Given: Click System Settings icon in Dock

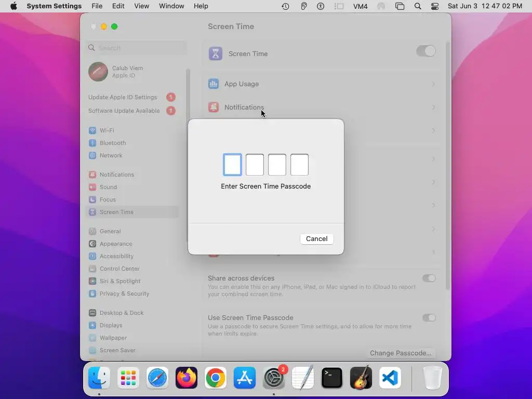Looking at the screenshot, I should (x=274, y=378).
